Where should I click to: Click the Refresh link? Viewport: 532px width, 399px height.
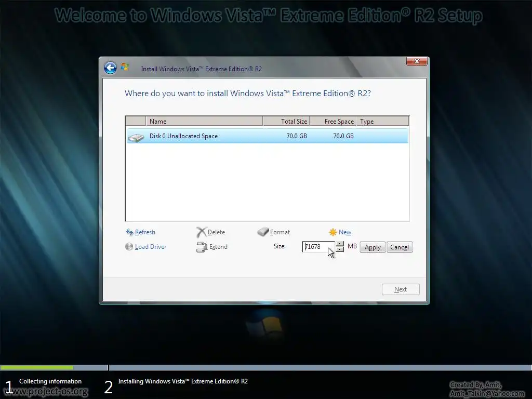[145, 232]
